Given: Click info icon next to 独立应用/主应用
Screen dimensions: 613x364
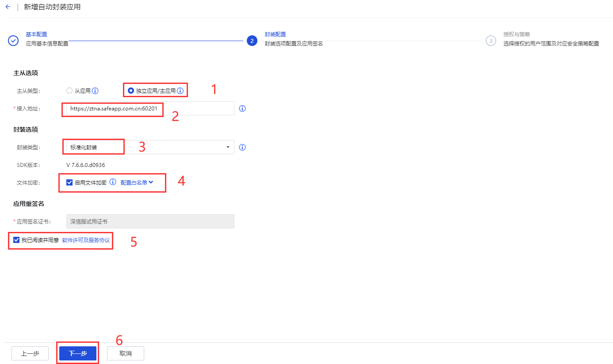Looking at the screenshot, I should 180,91.
